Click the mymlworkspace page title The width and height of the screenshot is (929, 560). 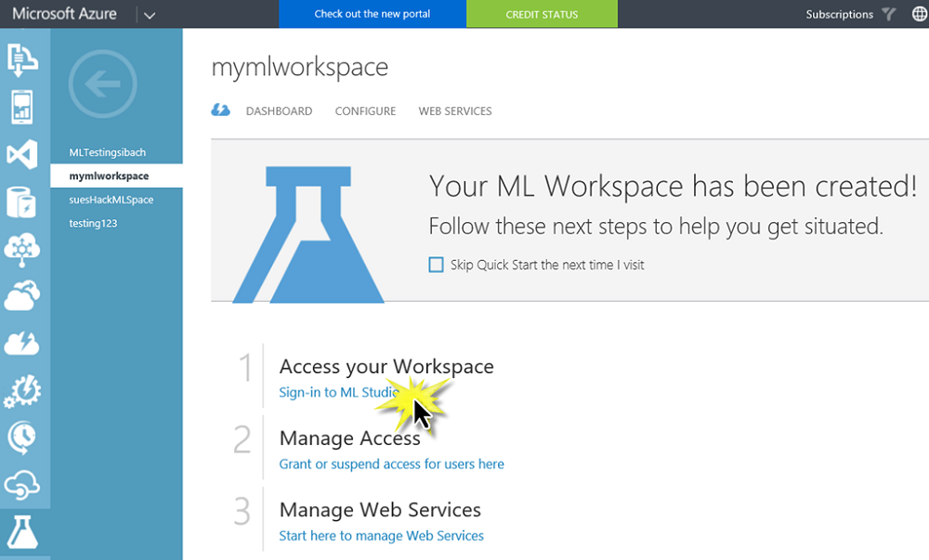[x=300, y=68]
